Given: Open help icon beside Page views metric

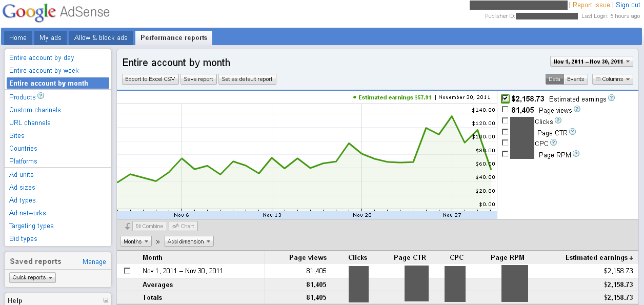Looking at the screenshot, I should tap(577, 109).
